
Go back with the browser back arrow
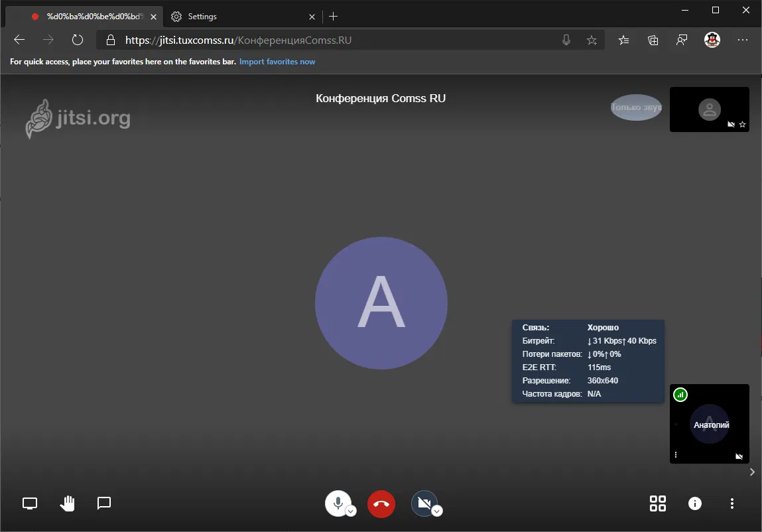point(19,40)
